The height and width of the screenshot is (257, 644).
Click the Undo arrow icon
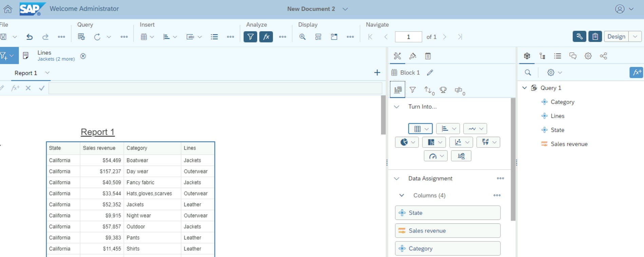pyautogui.click(x=30, y=37)
